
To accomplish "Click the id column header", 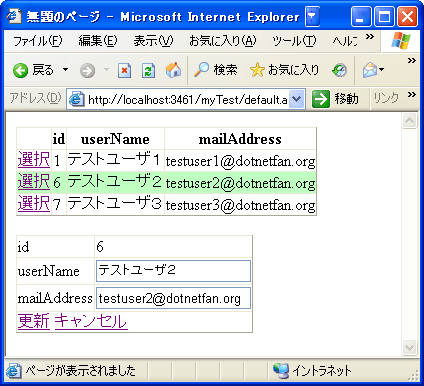I will [x=59, y=139].
